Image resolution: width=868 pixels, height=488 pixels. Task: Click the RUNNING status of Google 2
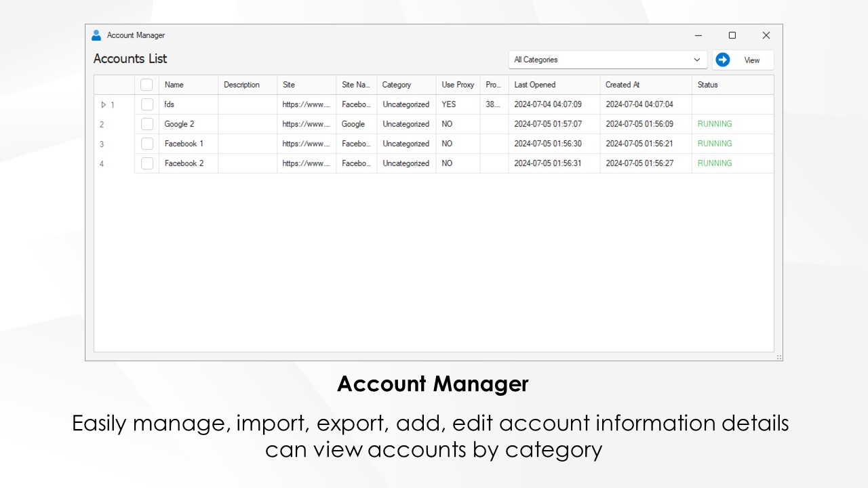714,124
